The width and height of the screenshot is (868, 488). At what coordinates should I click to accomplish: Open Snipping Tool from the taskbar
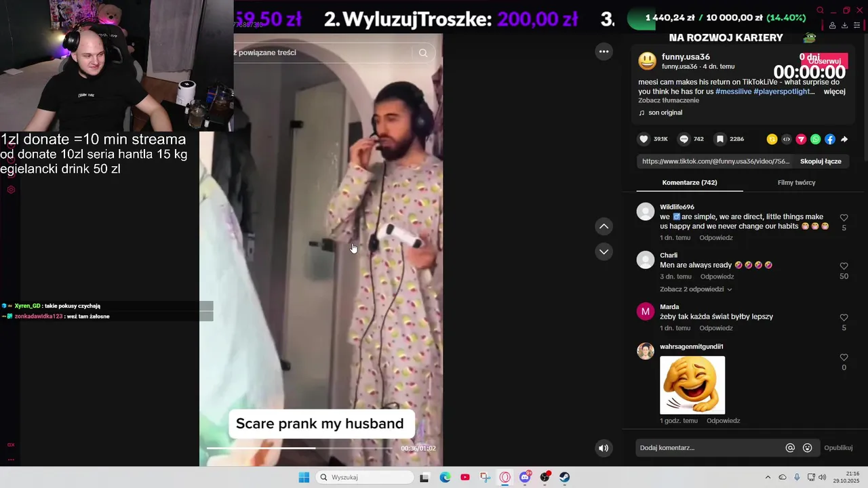[x=485, y=477]
